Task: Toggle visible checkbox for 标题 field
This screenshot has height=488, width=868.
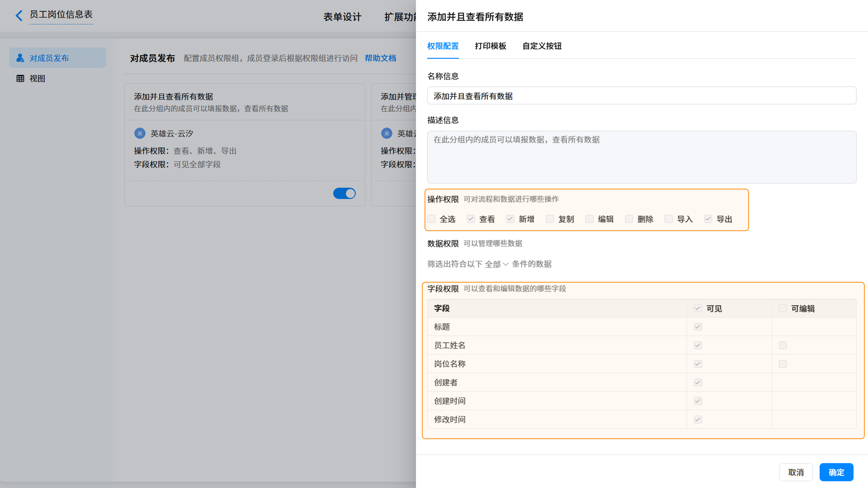Action: [x=698, y=327]
